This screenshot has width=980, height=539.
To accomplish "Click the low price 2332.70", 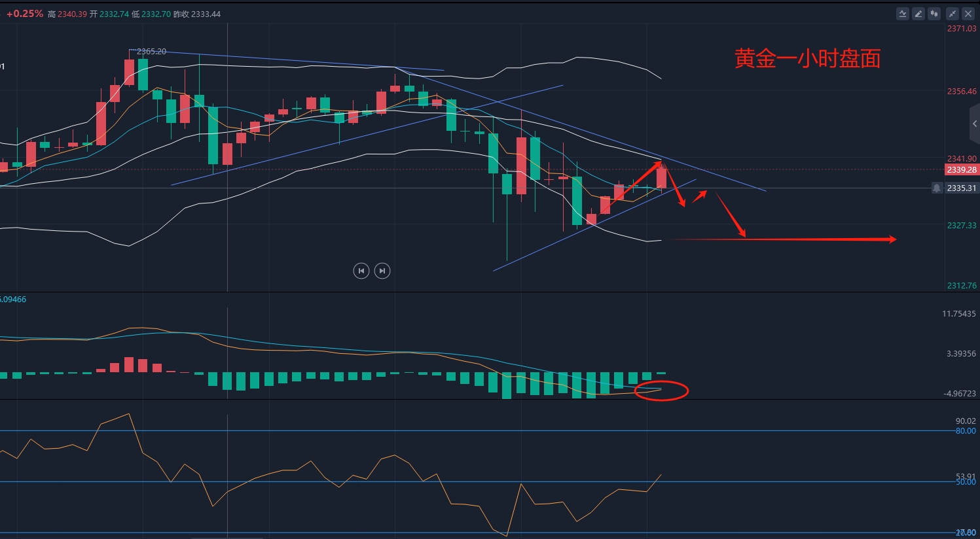I will 156,14.
